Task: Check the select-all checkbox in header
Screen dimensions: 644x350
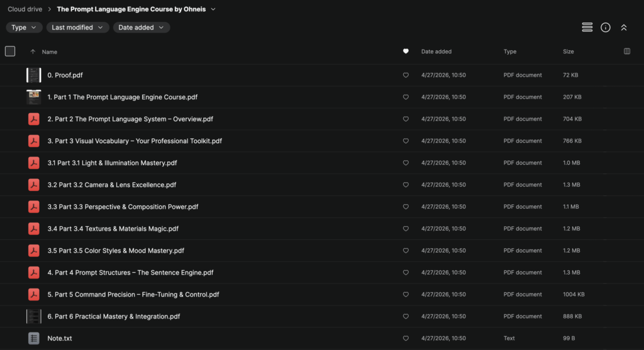Action: 10,52
